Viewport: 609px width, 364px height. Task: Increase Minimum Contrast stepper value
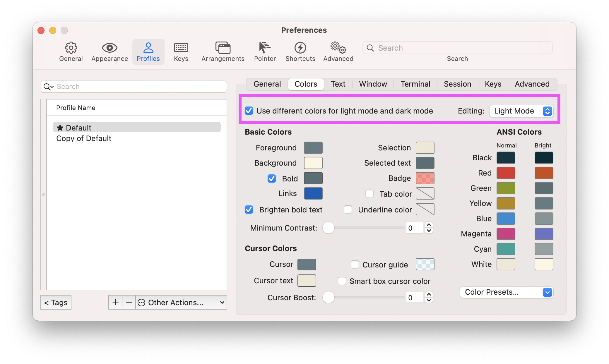(429, 225)
